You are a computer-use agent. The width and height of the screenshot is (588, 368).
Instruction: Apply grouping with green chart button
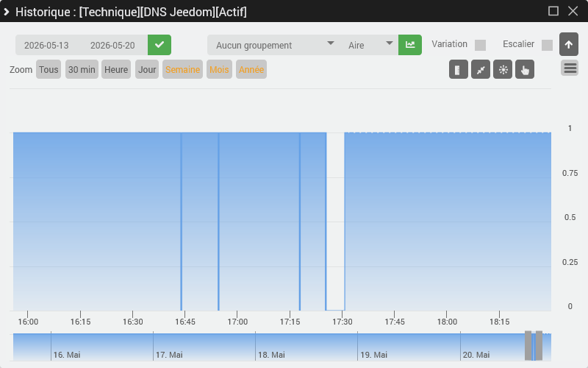(x=410, y=45)
